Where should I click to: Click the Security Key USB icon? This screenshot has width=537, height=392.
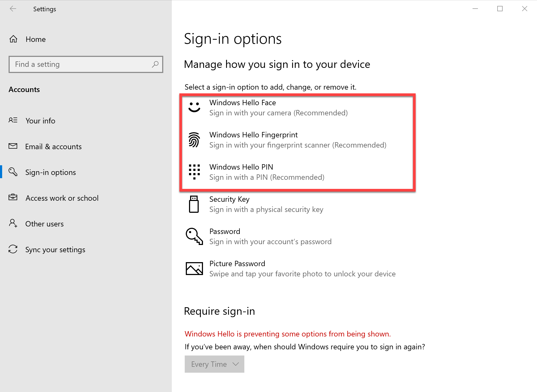pos(194,204)
